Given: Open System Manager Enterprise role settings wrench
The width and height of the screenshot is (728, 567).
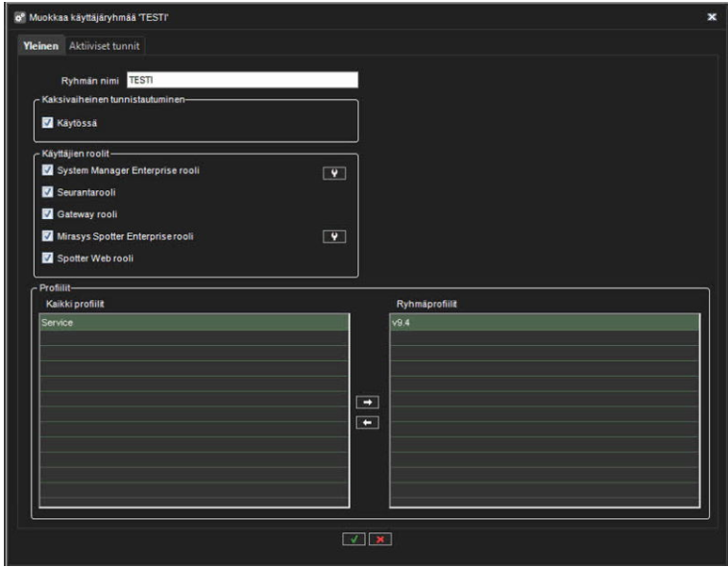Looking at the screenshot, I should pyautogui.click(x=332, y=174).
